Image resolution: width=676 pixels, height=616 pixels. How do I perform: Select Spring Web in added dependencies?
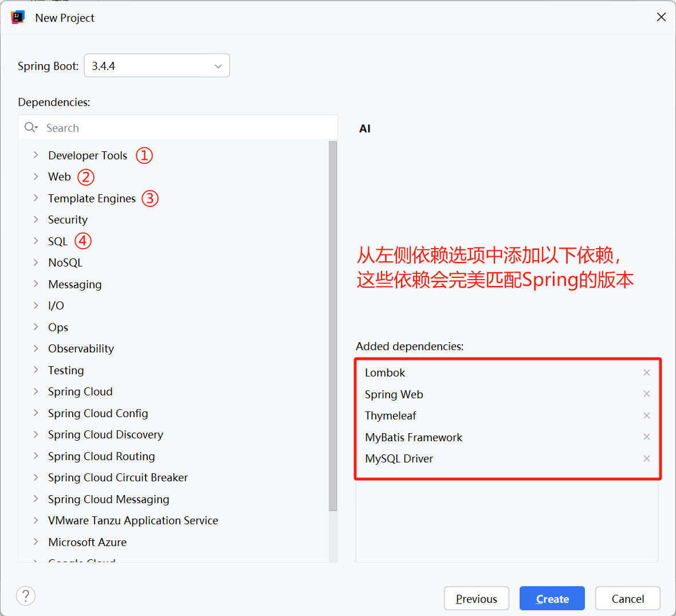tap(394, 394)
